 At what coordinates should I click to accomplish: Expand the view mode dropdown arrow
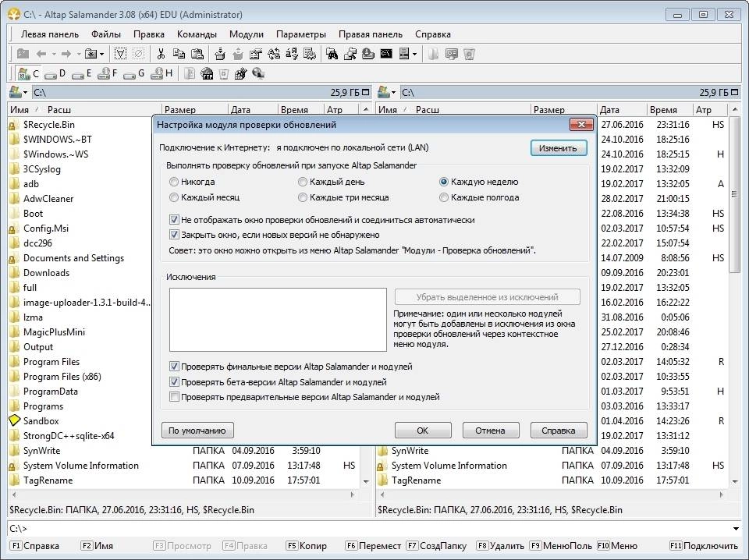[x=414, y=54]
